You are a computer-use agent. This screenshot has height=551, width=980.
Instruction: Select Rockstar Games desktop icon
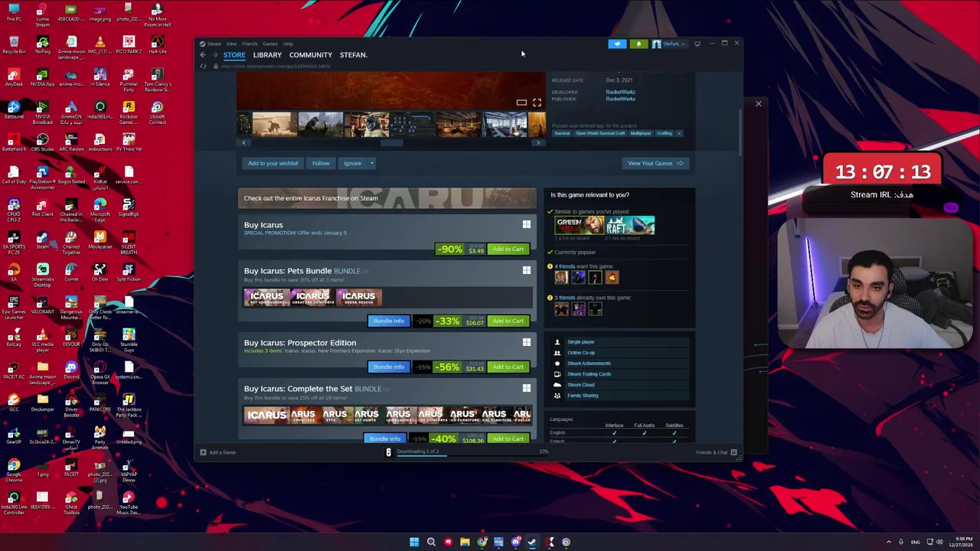coord(129,113)
